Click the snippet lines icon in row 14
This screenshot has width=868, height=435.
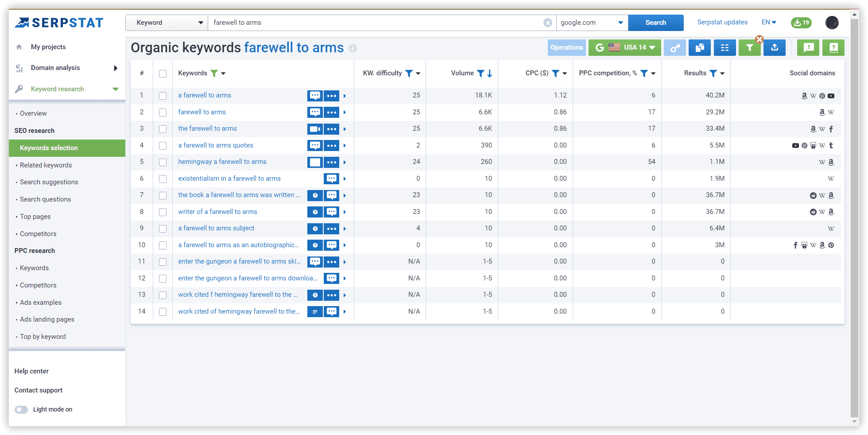(315, 311)
